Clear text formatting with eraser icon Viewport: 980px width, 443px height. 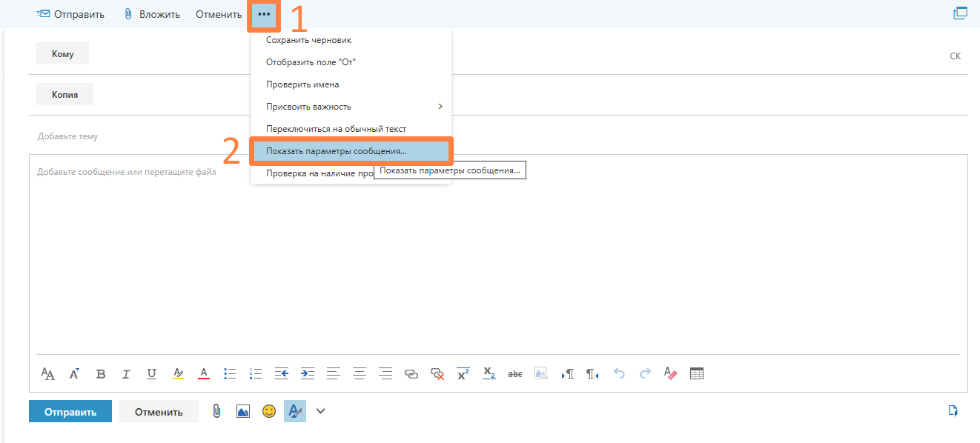pos(670,373)
